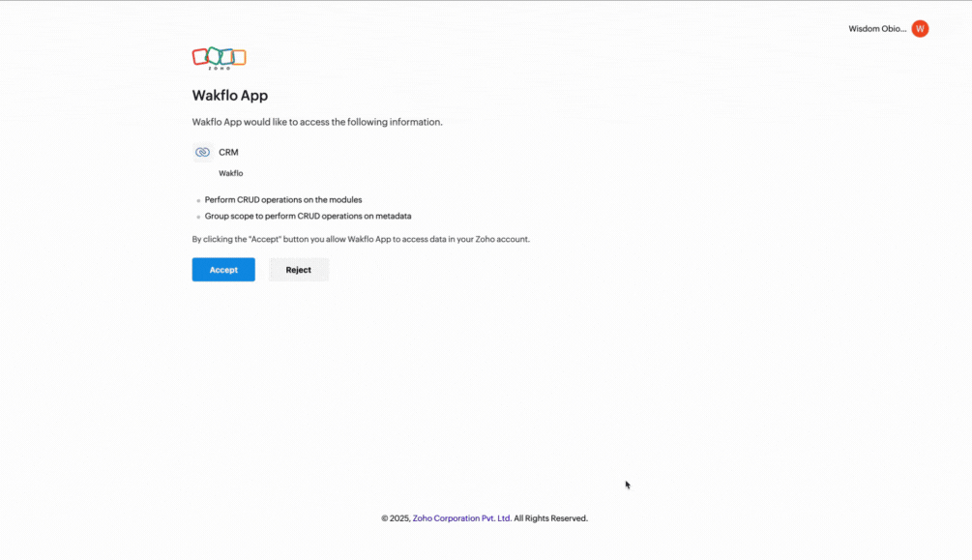Select the Zoho multicolor brand mark
Screen dimensions: 972x560
(219, 58)
